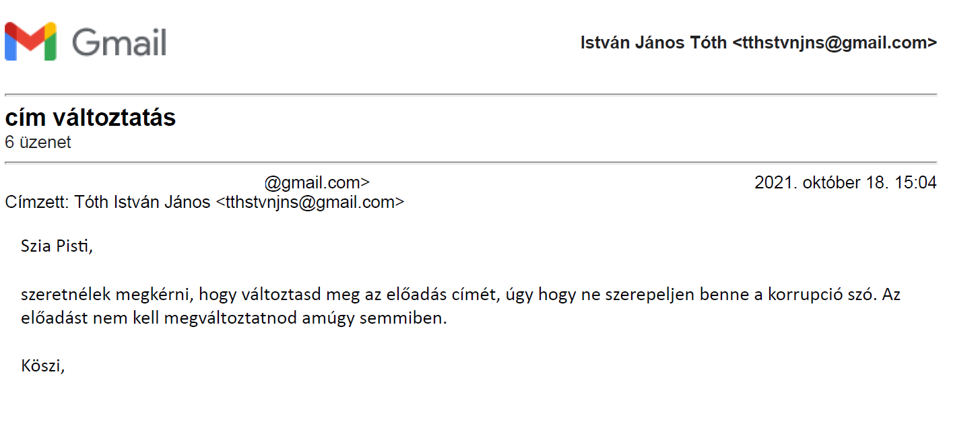The image size is (980, 436).
Task: Click the divider line above the subject
Action: pyautogui.click(x=470, y=95)
